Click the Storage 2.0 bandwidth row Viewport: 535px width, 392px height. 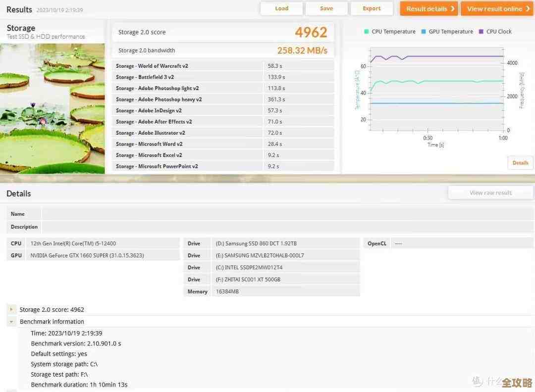(223, 50)
